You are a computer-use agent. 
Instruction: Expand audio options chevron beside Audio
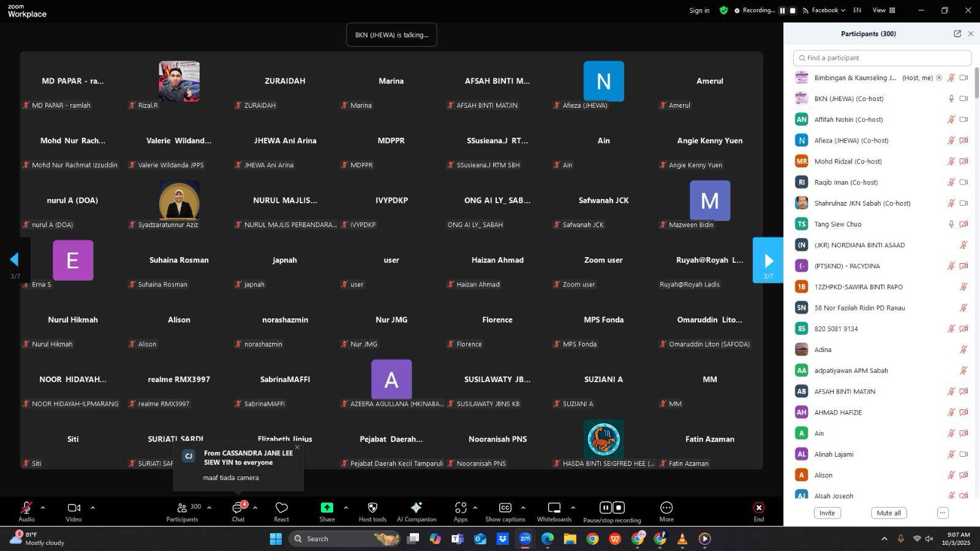tap(43, 508)
